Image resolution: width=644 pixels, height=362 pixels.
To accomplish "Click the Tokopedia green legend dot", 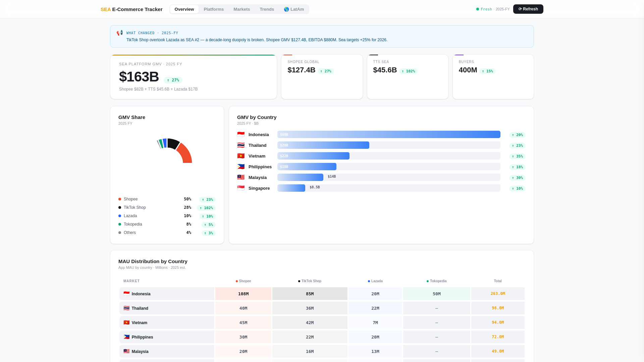I will click(120, 224).
